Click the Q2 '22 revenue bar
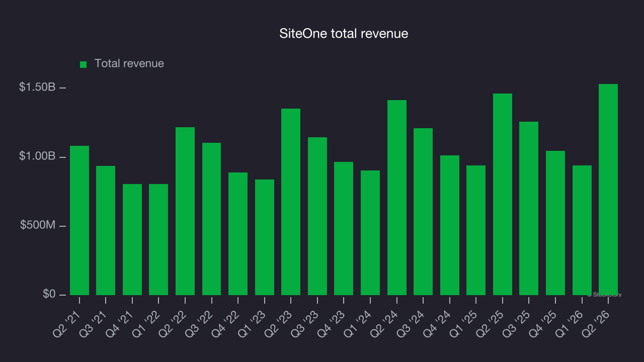Image resolution: width=644 pixels, height=362 pixels. (185, 211)
